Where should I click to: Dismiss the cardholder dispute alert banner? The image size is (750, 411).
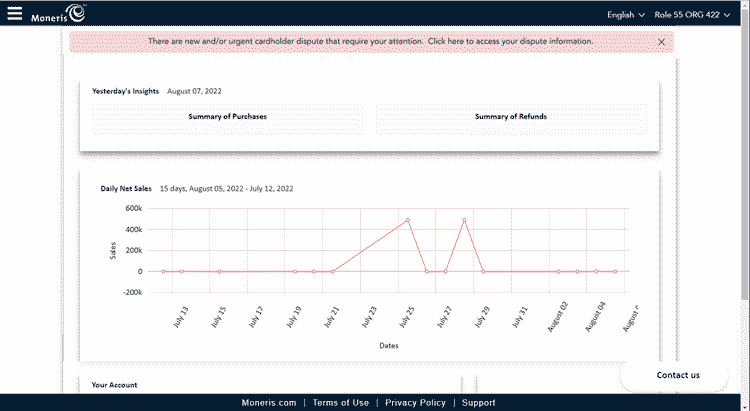click(661, 42)
